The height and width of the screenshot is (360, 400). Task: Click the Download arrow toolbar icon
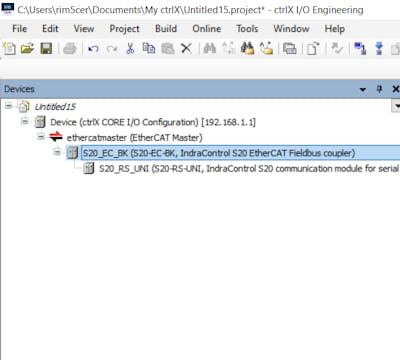[x=379, y=49]
